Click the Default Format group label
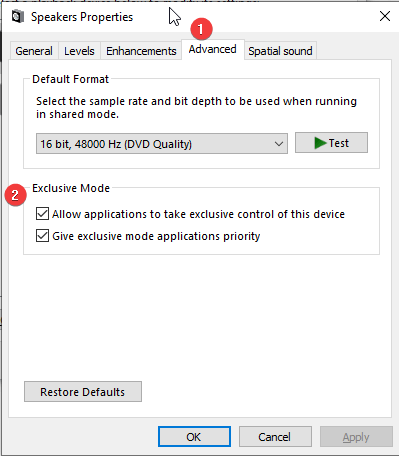The image size is (399, 456). pyautogui.click(x=70, y=79)
